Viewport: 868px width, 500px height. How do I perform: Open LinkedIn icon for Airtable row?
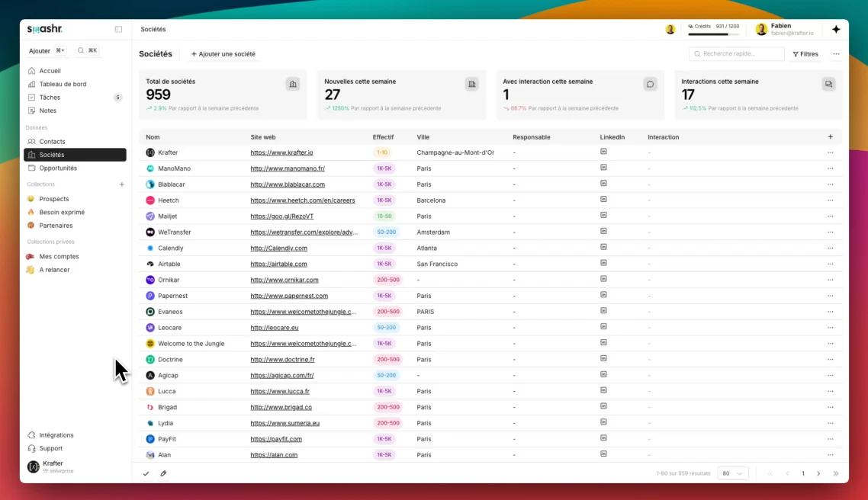(603, 263)
